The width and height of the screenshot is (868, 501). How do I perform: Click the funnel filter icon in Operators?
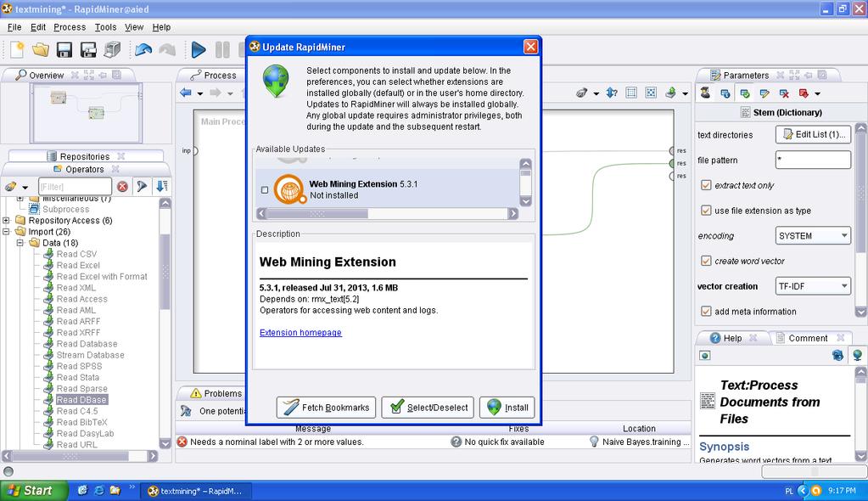pos(143,187)
